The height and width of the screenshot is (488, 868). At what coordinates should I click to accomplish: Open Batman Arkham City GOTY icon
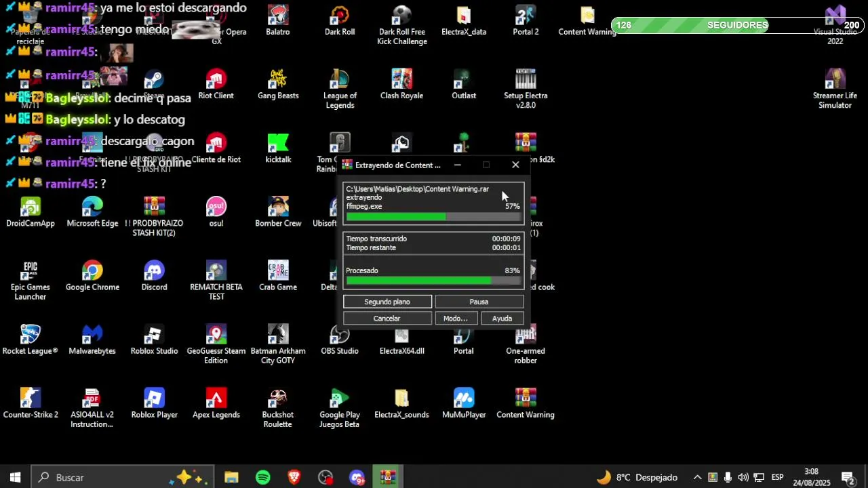pos(278,344)
